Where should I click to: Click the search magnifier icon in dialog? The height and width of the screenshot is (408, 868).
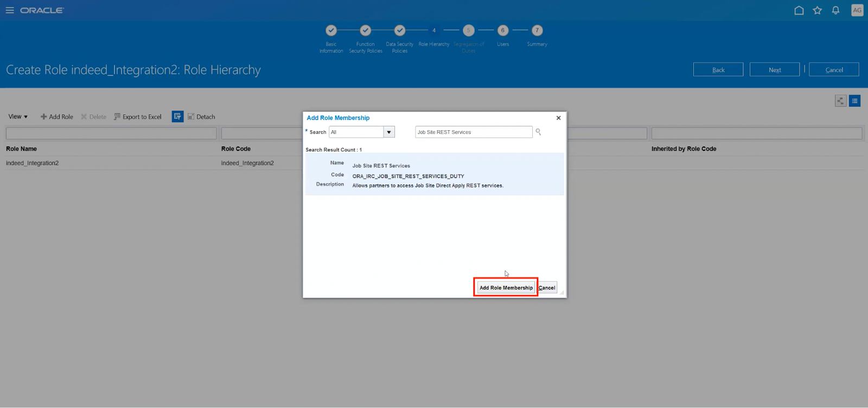click(538, 132)
